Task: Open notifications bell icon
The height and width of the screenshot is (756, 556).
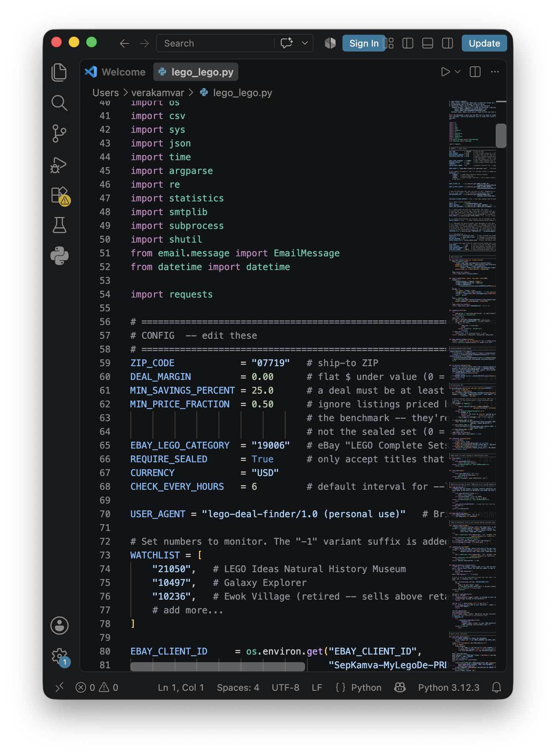Action: pos(496,687)
